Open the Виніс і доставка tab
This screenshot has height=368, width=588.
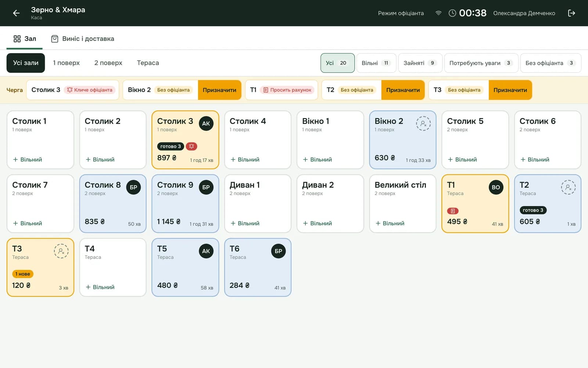tap(83, 39)
